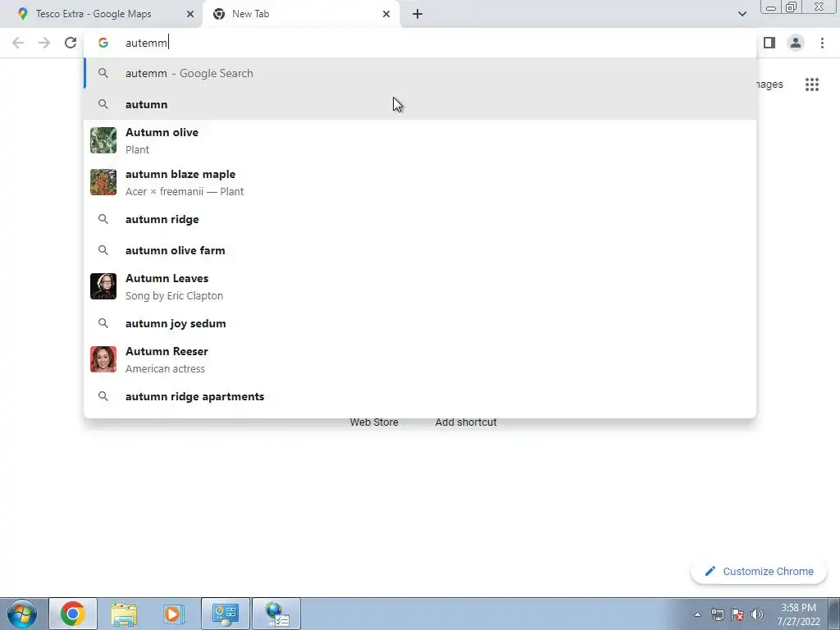
Task: Click the browser Back arrow
Action: 18,43
